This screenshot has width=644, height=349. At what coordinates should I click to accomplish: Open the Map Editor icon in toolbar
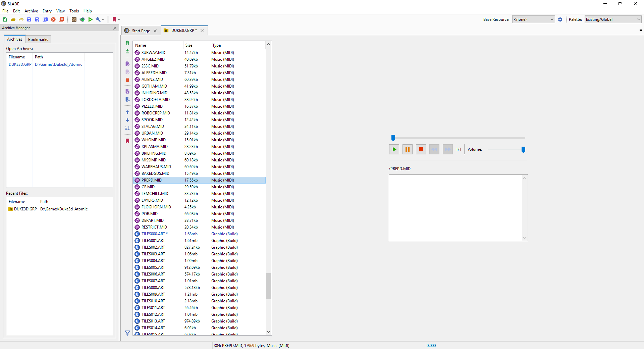click(x=82, y=19)
